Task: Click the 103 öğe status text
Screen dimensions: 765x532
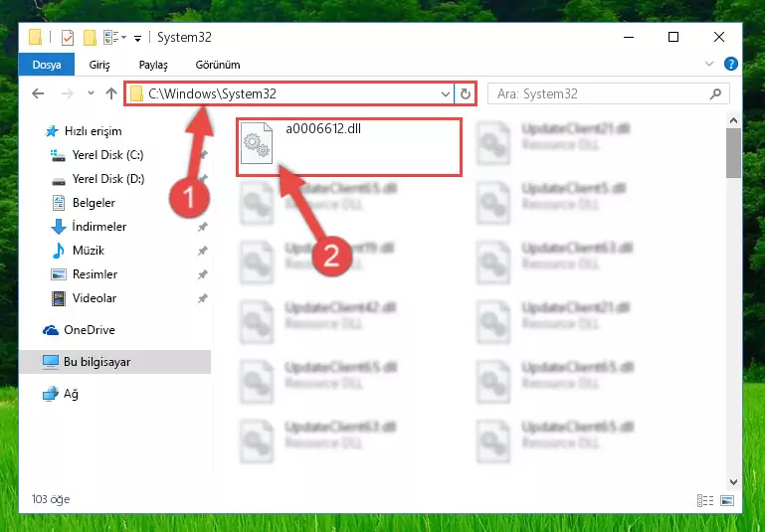Action: pos(51,499)
